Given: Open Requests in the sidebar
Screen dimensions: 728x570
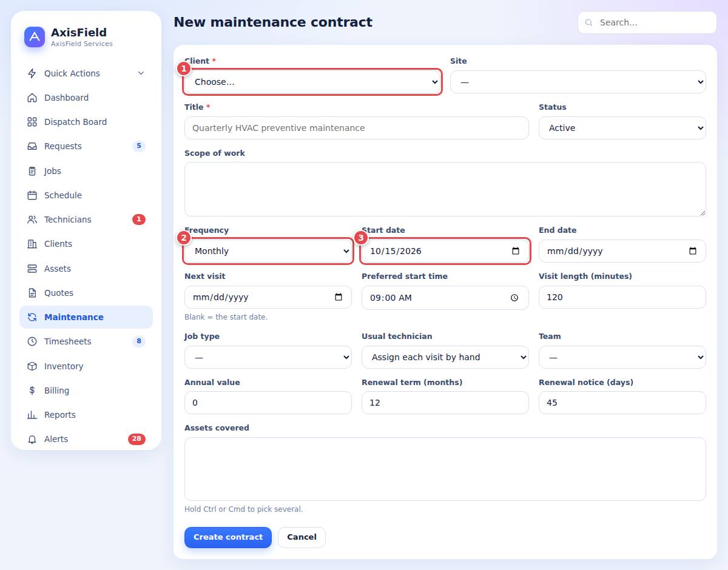Looking at the screenshot, I should (x=86, y=146).
